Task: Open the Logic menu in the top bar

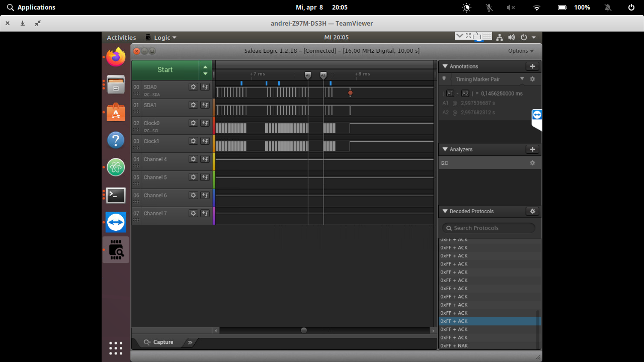Action: [x=161, y=37]
